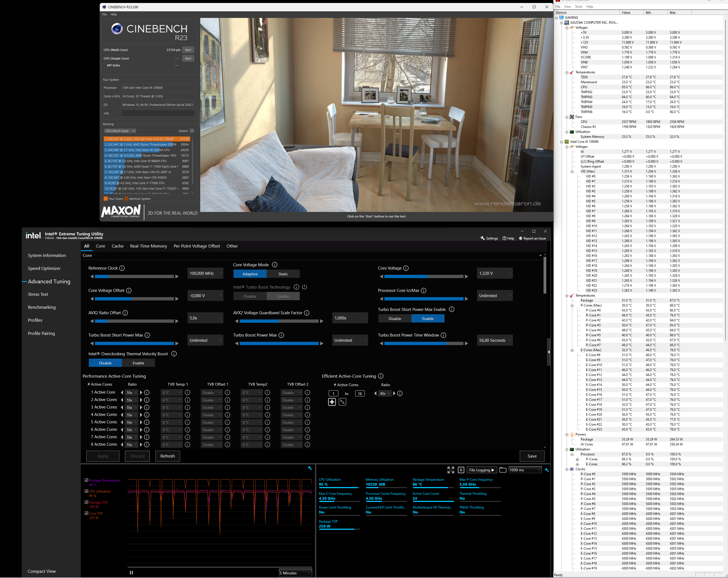This screenshot has height=578, width=728.
Task: Open the 5 Minutes graph duration dropdown
Action: pos(295,572)
